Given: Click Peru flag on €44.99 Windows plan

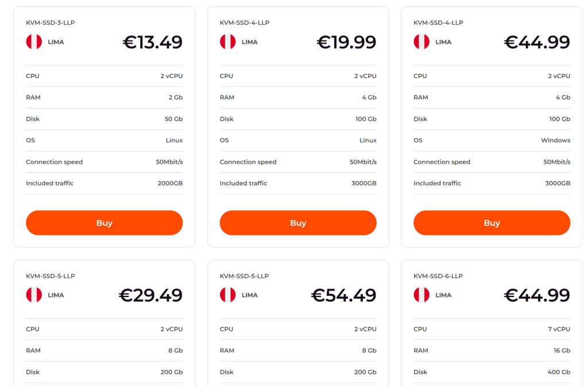Looking at the screenshot, I should [421, 41].
